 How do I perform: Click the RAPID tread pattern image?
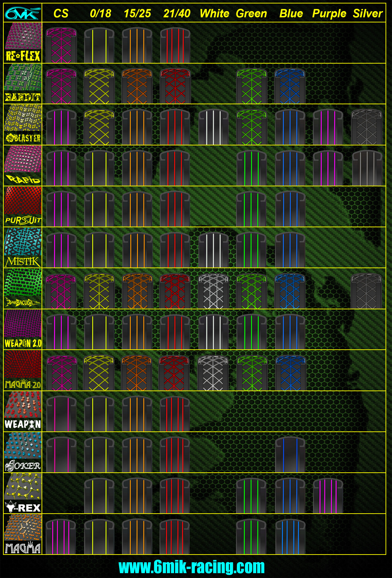pyautogui.click(x=22, y=159)
